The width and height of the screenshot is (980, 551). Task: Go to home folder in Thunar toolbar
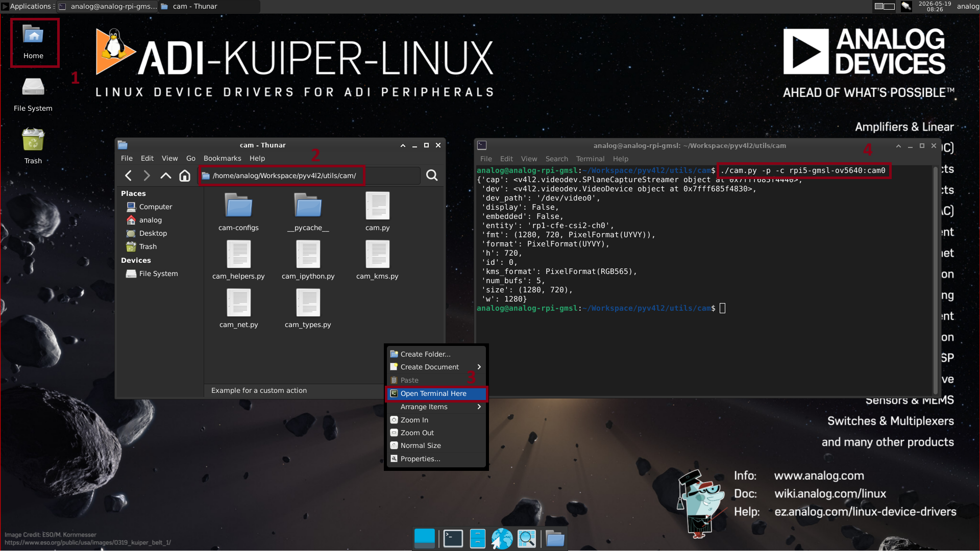pyautogui.click(x=184, y=176)
